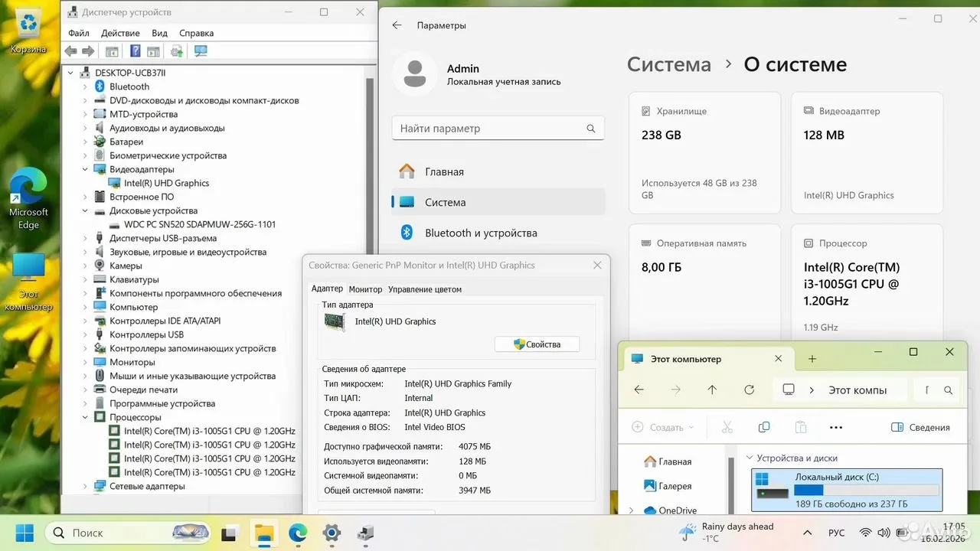The image size is (980, 551).
Task: Collapse Устройства и диски section
Action: (750, 458)
